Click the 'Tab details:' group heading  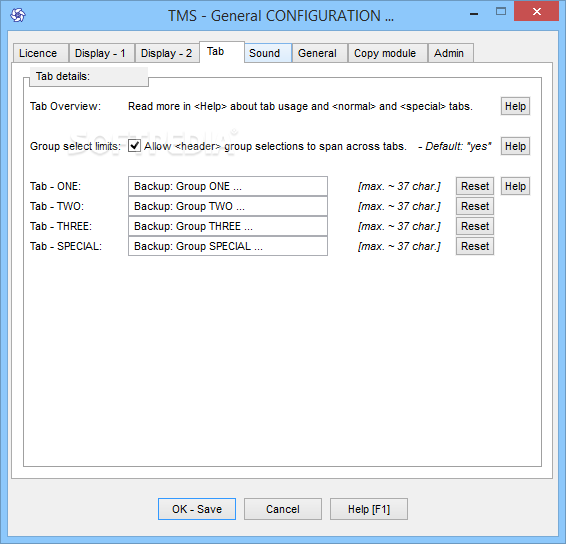point(62,76)
